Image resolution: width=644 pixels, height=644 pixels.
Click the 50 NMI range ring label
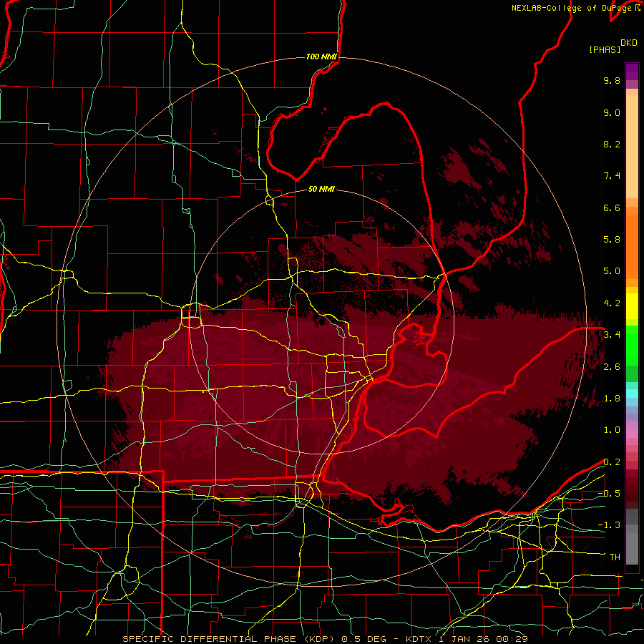point(321,189)
